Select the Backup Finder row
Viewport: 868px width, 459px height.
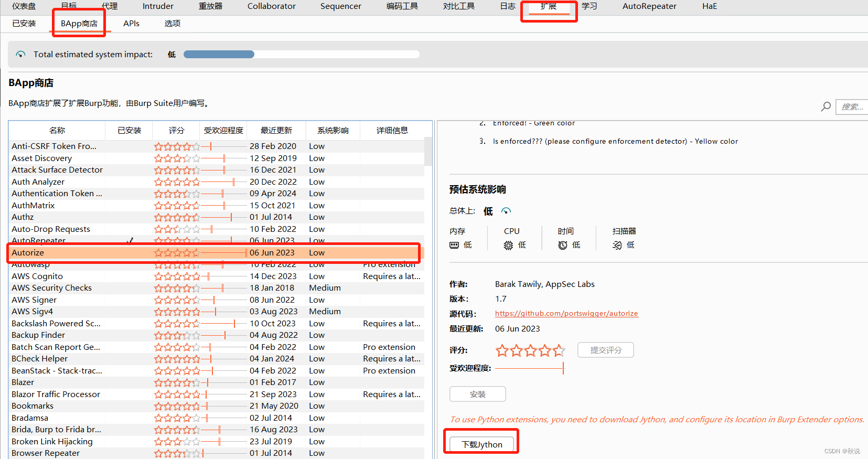217,335
